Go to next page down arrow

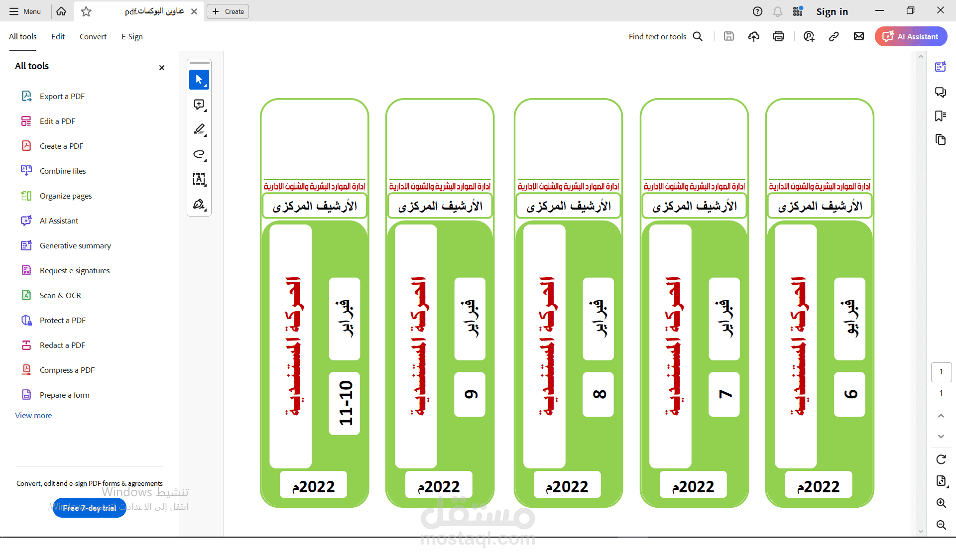(941, 437)
